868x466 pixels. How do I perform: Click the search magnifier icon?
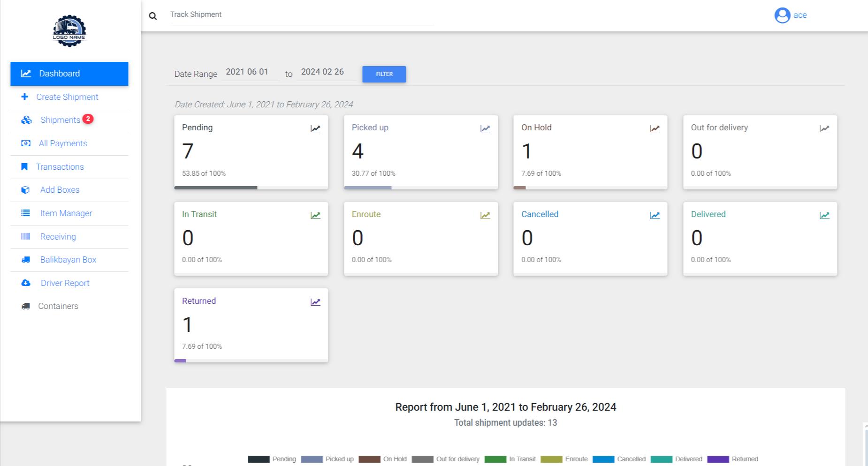tap(152, 16)
